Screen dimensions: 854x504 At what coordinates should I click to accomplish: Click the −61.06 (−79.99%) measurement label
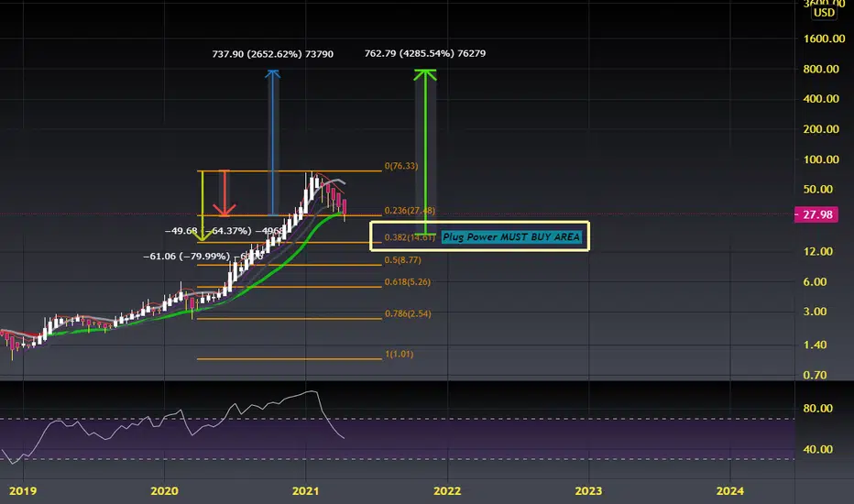[x=203, y=256]
